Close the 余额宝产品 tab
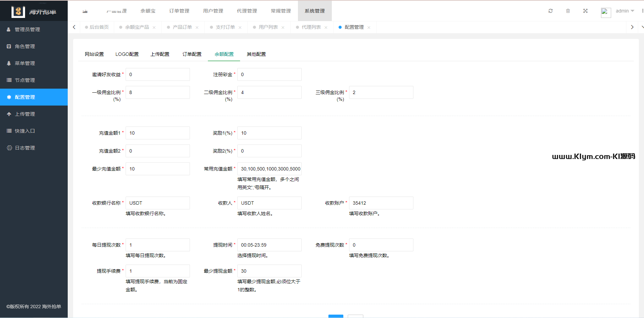 [x=154, y=27]
